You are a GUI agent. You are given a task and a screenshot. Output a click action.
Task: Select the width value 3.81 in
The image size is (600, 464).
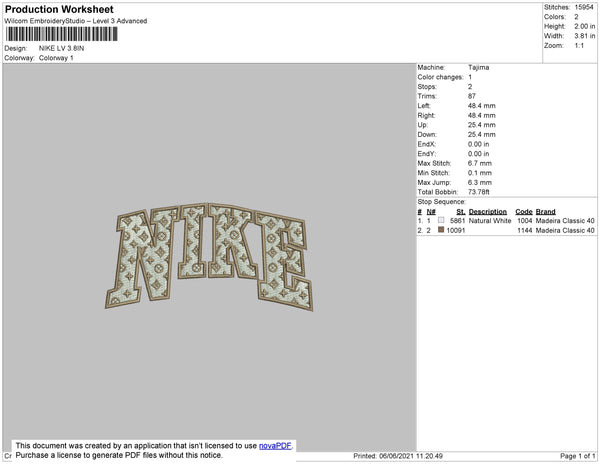pyautogui.click(x=584, y=36)
